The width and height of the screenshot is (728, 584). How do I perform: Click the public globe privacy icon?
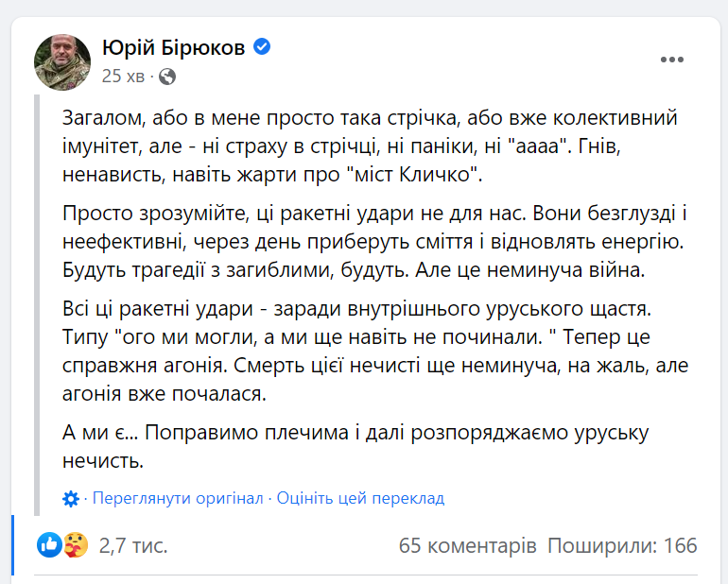tap(167, 77)
